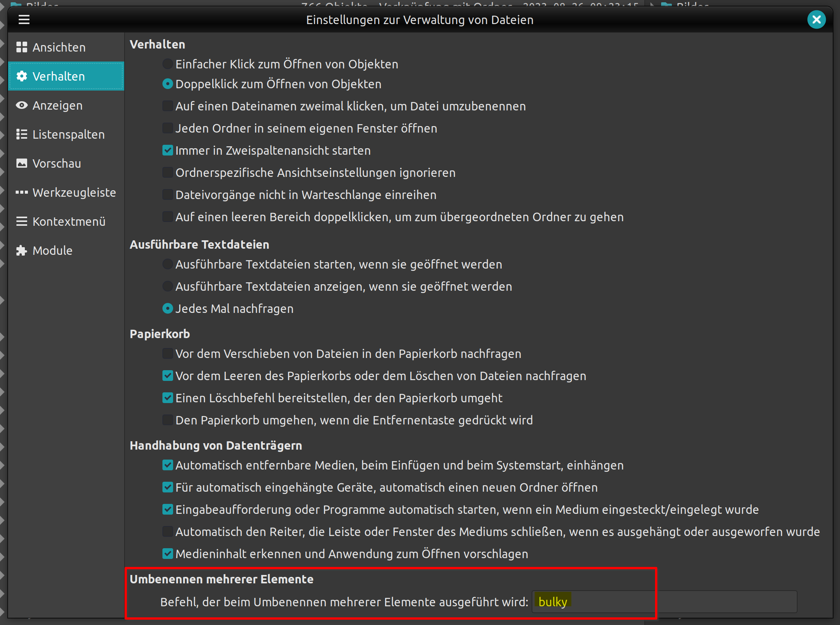Click the Verhalten gear icon

coord(22,76)
